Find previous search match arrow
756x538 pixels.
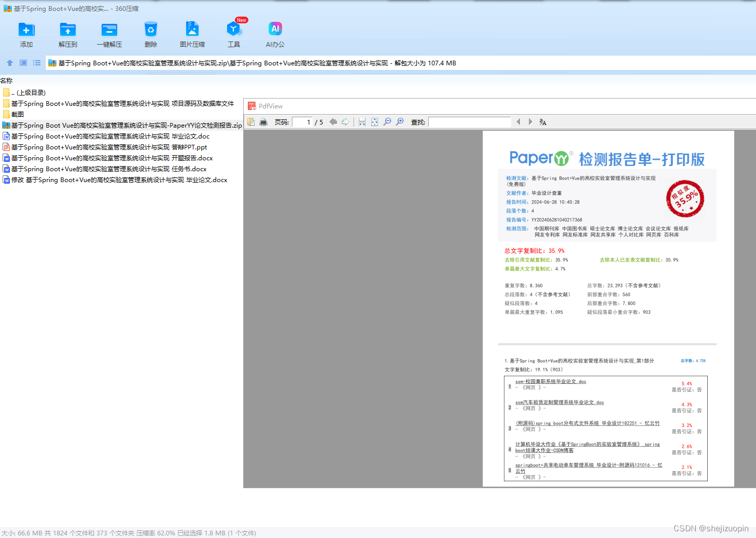coord(518,122)
